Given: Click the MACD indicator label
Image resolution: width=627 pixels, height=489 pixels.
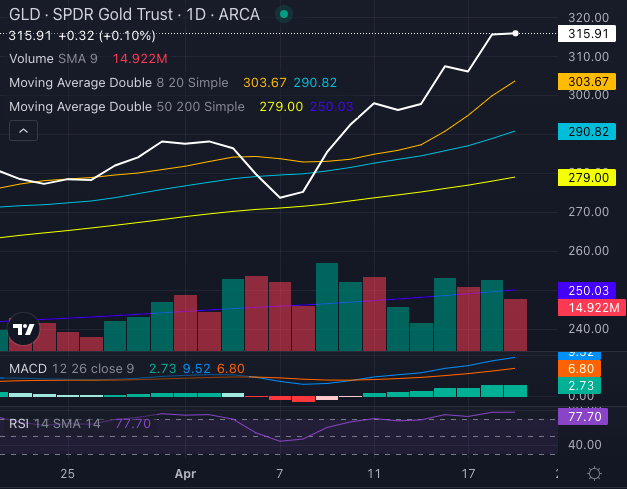Looking at the screenshot, I should [x=30, y=369].
